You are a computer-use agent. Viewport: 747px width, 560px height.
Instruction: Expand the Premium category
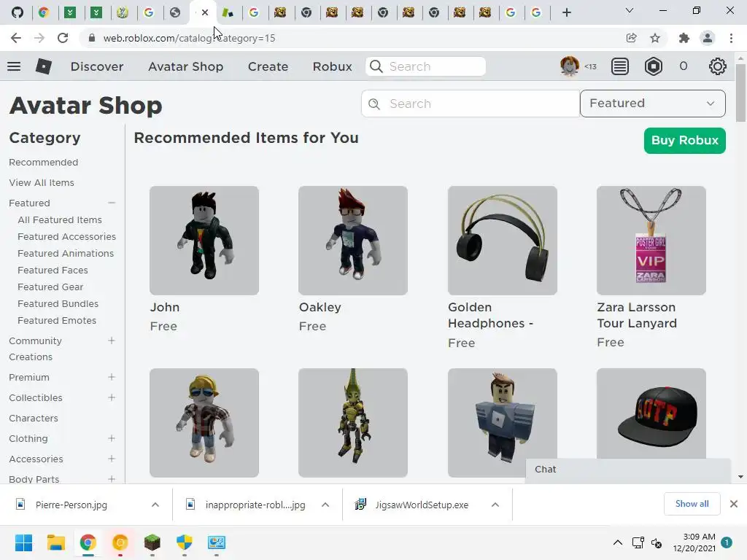[112, 377]
